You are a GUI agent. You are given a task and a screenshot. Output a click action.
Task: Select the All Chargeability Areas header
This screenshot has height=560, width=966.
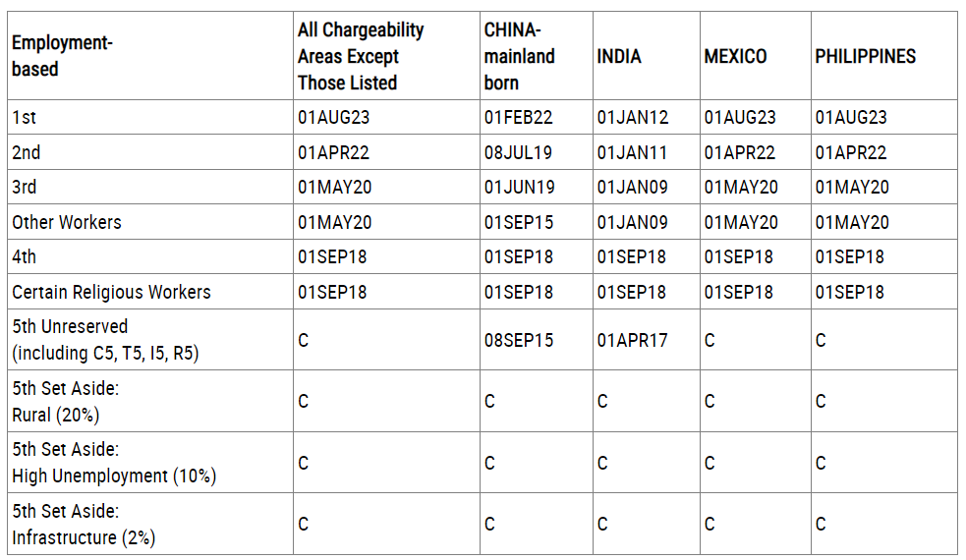point(361,56)
